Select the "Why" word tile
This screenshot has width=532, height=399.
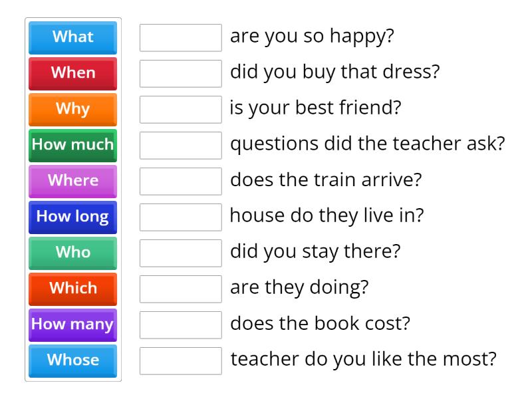pyautogui.click(x=72, y=109)
